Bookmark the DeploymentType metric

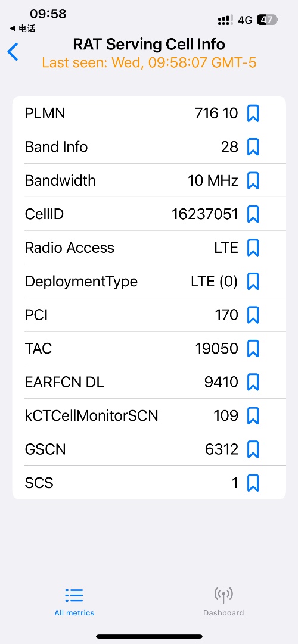pos(253,282)
